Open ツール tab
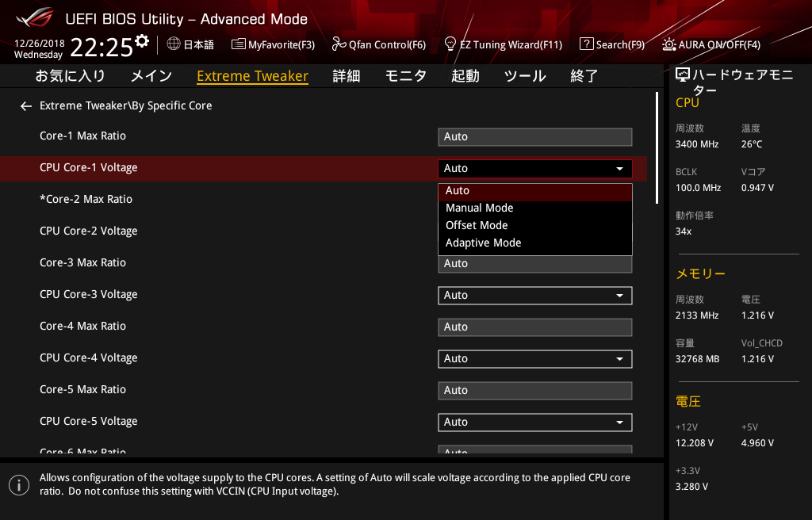Screen dimensions: 812x520 click(525, 76)
